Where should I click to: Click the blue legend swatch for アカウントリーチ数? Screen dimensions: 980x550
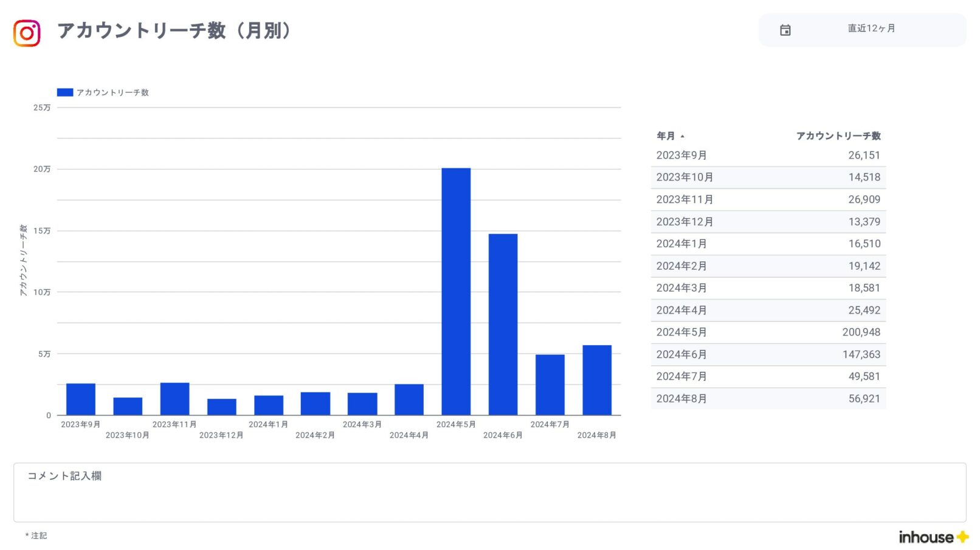coord(65,92)
